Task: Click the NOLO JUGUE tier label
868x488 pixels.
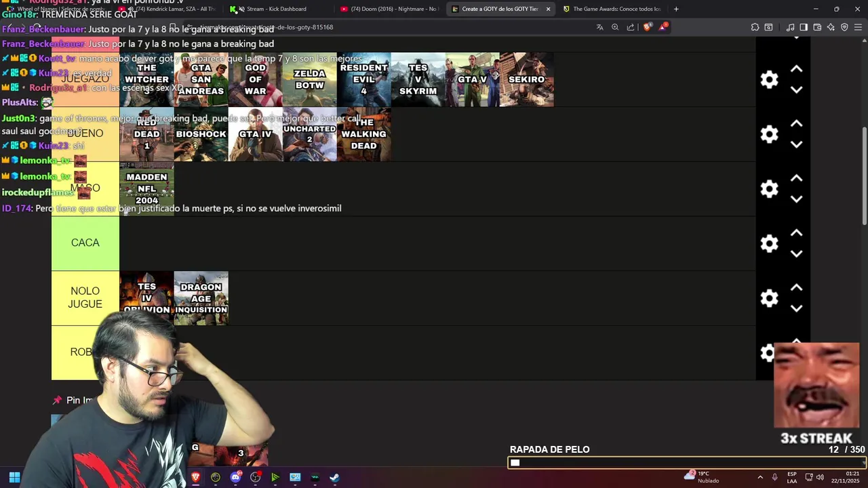Action: [85, 298]
